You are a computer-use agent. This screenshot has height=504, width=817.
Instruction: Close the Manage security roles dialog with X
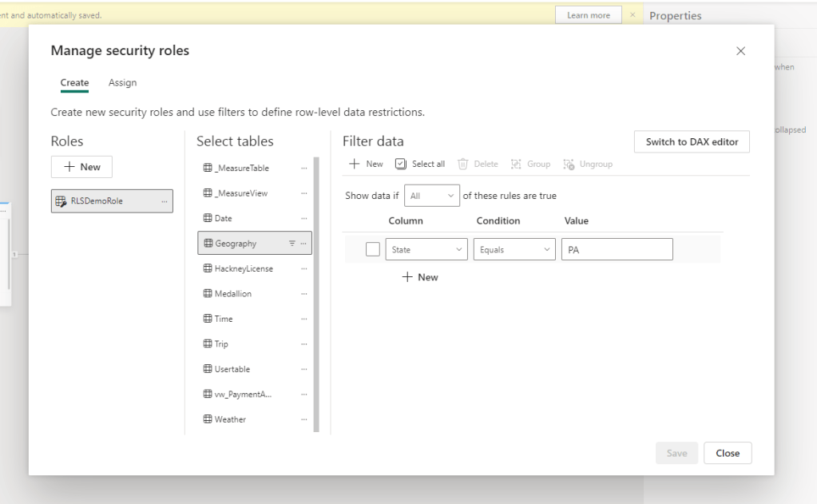740,51
